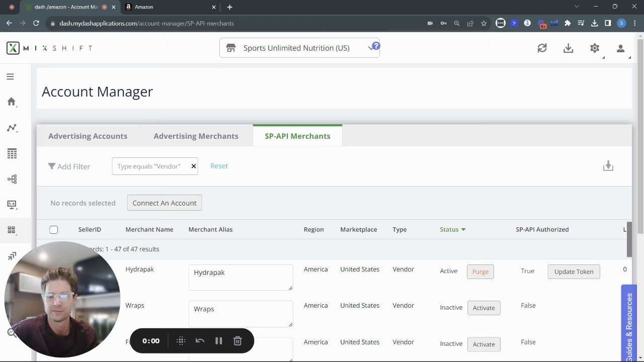
Task: Go back in browser history
Action: pyautogui.click(x=9, y=23)
